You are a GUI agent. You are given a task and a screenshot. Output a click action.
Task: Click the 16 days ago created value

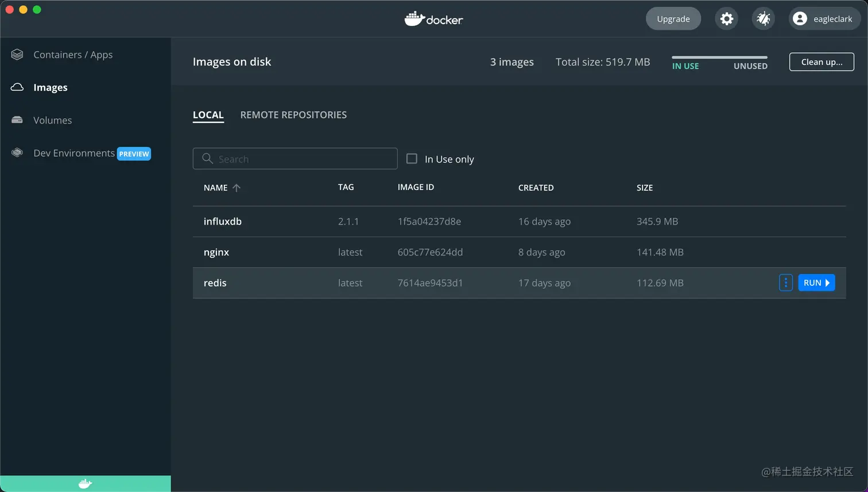coord(544,221)
